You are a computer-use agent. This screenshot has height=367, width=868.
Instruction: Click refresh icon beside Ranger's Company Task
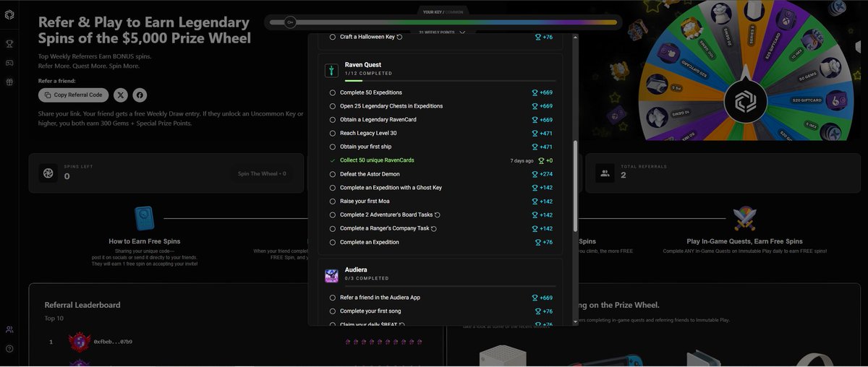(434, 228)
